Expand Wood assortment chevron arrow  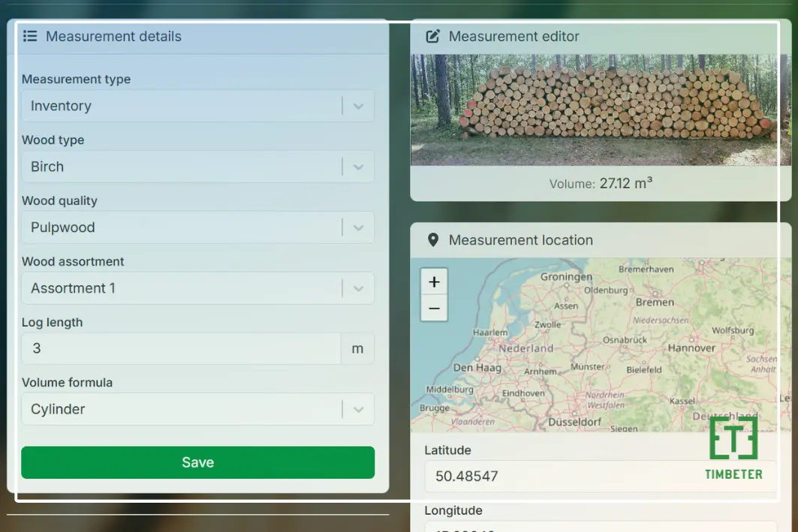point(358,288)
